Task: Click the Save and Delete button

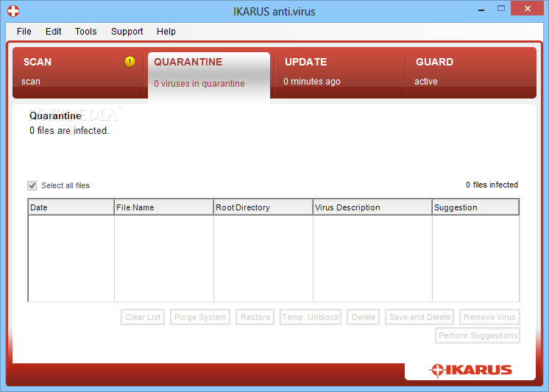Action: pyautogui.click(x=419, y=317)
